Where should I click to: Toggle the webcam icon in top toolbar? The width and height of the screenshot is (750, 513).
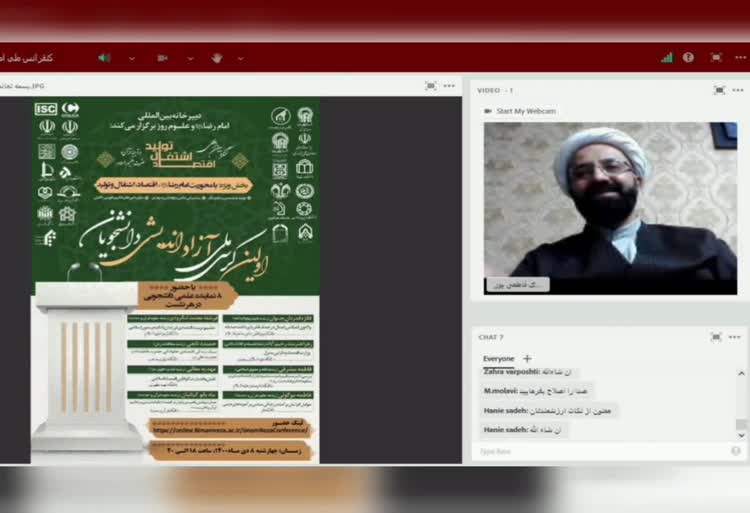click(162, 58)
